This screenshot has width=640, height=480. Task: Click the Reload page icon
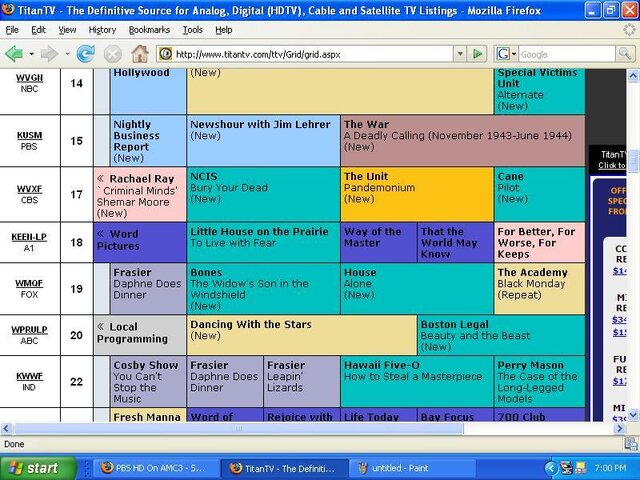click(x=86, y=54)
